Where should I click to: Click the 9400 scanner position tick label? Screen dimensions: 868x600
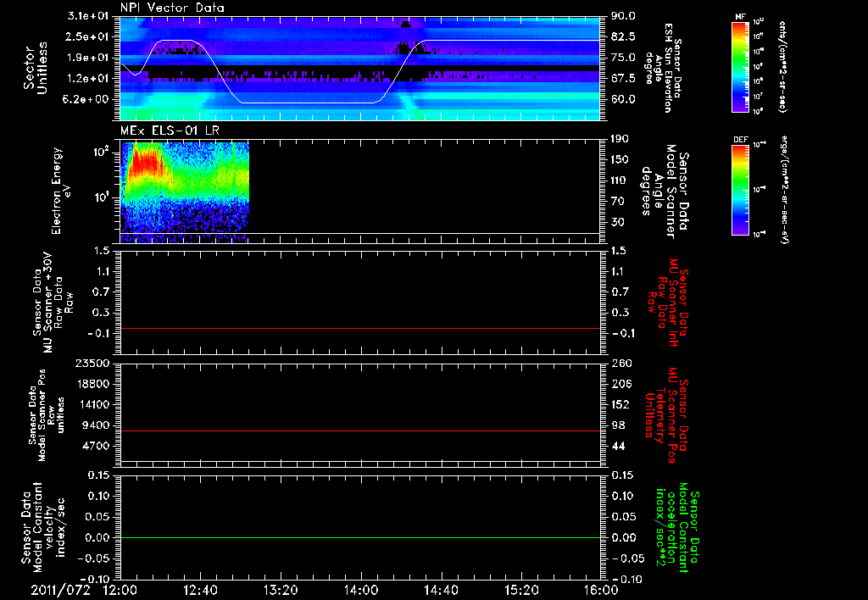tap(96, 425)
